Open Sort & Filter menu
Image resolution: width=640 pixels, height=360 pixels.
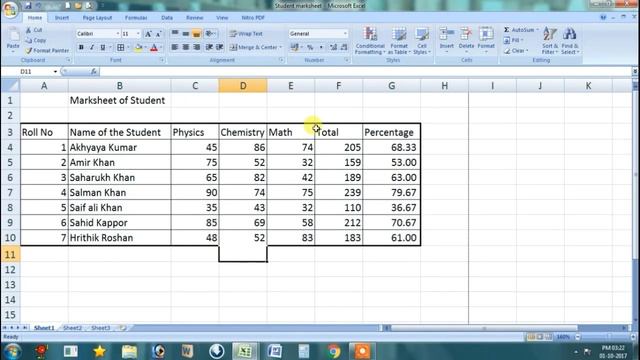coord(549,41)
